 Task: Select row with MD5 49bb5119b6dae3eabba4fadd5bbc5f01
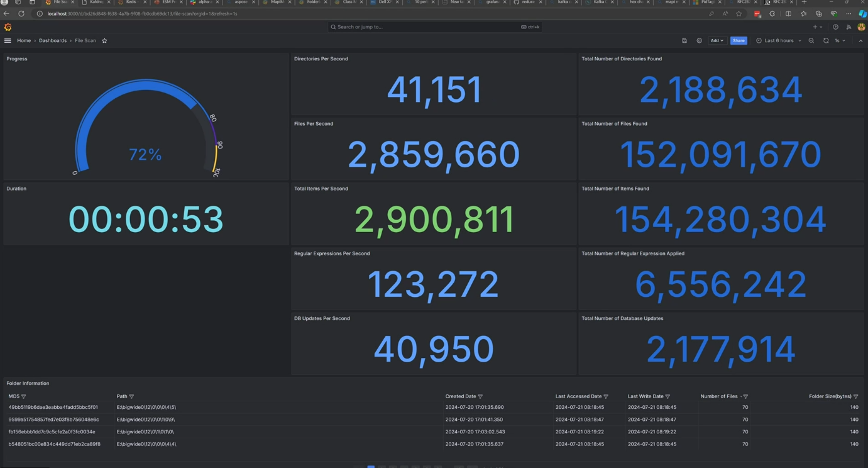434,408
